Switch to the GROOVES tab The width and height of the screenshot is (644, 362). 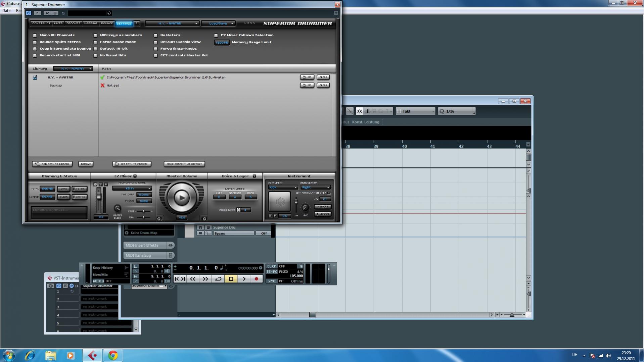(73, 23)
